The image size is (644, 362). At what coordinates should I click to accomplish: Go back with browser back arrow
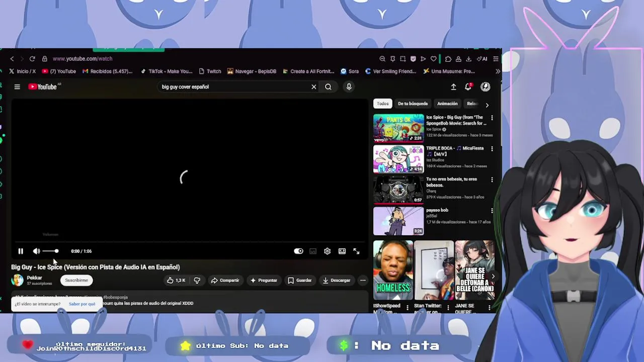coord(12,59)
